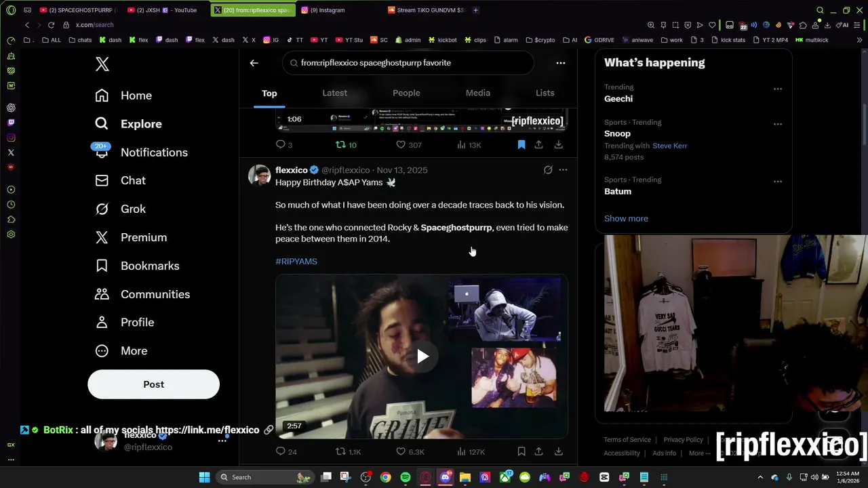Open account switcher menu for @ripflexxico
Image resolution: width=868 pixels, height=488 pixels.
click(222, 441)
